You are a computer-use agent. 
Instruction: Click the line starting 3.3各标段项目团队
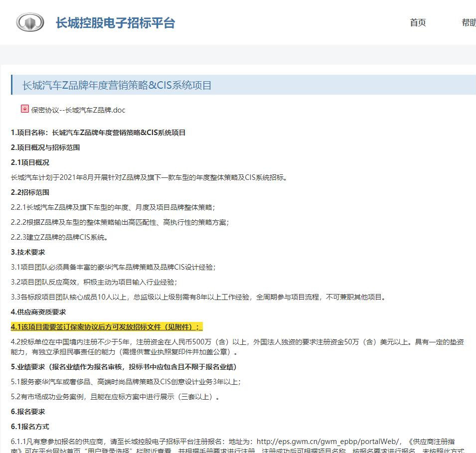[x=198, y=297]
